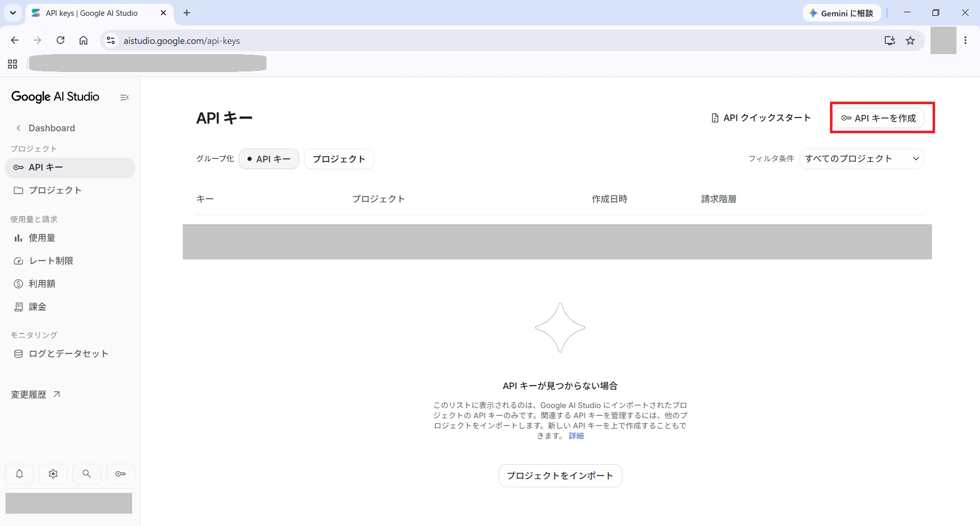This screenshot has height=526, width=980.
Task: Collapse the Google AI Studio sidebar
Action: (125, 97)
